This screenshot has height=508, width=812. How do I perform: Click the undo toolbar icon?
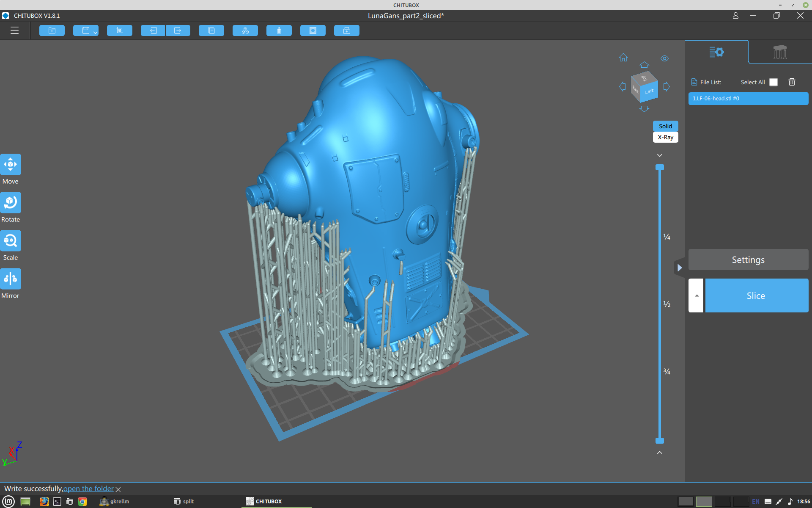pyautogui.click(x=153, y=30)
